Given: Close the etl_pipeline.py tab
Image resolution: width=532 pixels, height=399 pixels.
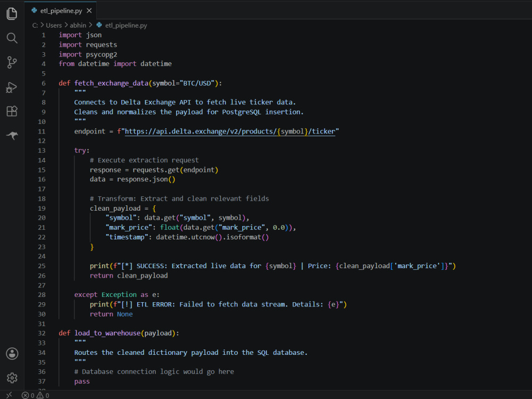Looking at the screenshot, I should point(89,11).
